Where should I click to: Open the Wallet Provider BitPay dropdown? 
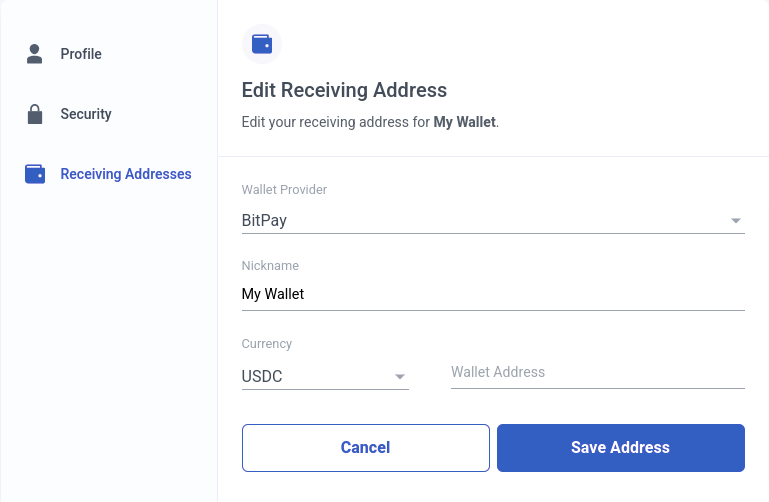click(x=493, y=221)
